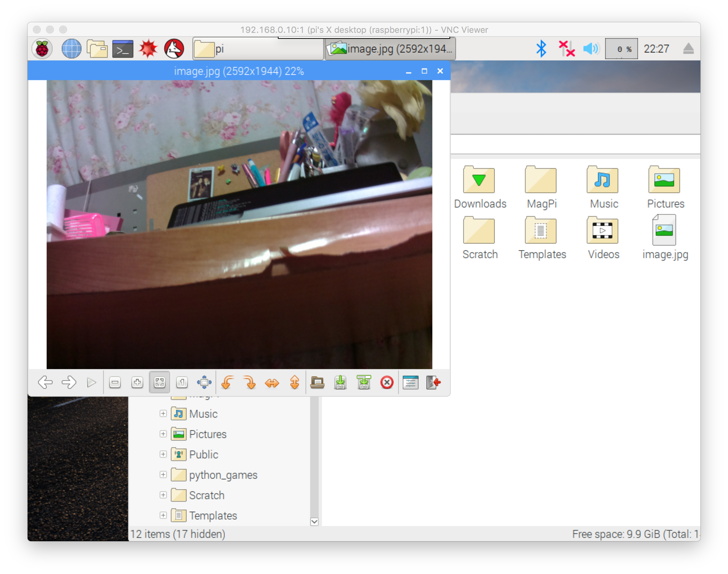Screen dimensions: 728x574
Task: Open file icon in viewer toolbar
Action: click(x=317, y=383)
